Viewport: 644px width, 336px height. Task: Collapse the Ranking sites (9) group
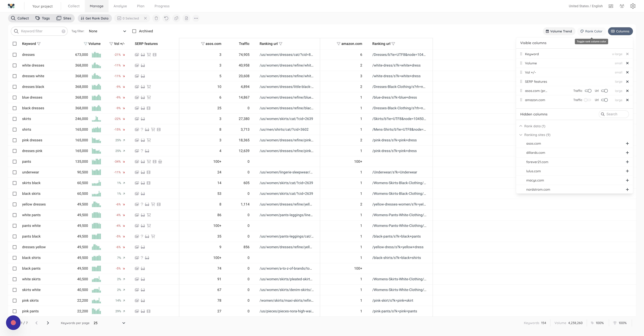coord(535,135)
